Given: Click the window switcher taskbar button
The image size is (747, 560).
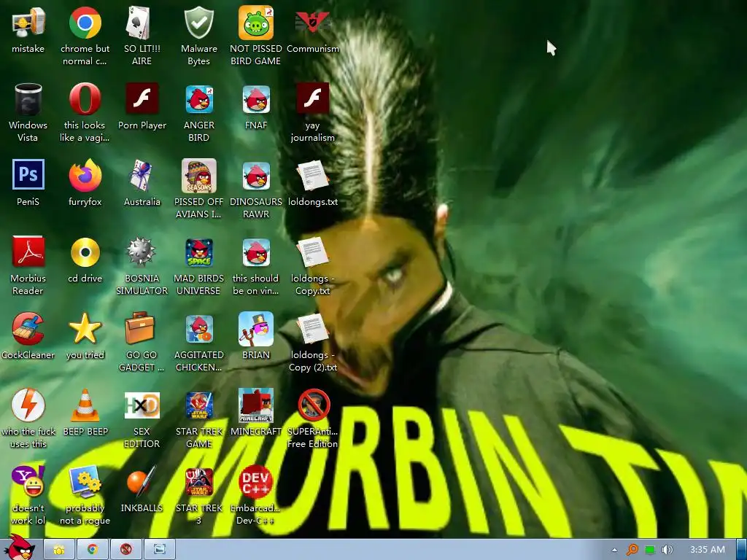Looking at the screenshot, I should coord(160,550).
